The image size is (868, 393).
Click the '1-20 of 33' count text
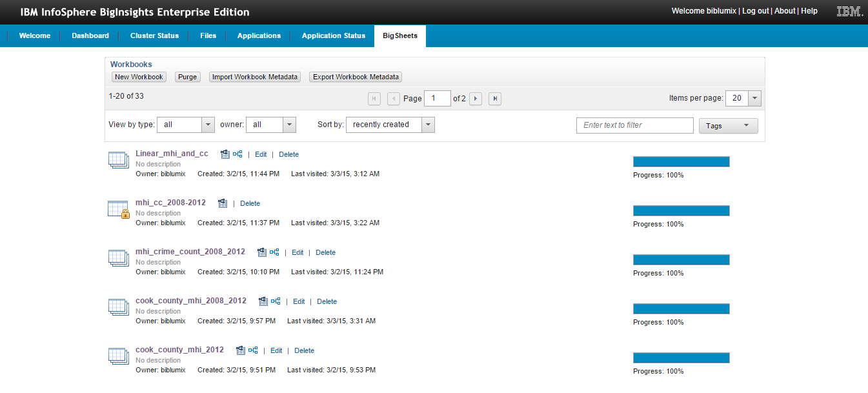click(x=126, y=96)
